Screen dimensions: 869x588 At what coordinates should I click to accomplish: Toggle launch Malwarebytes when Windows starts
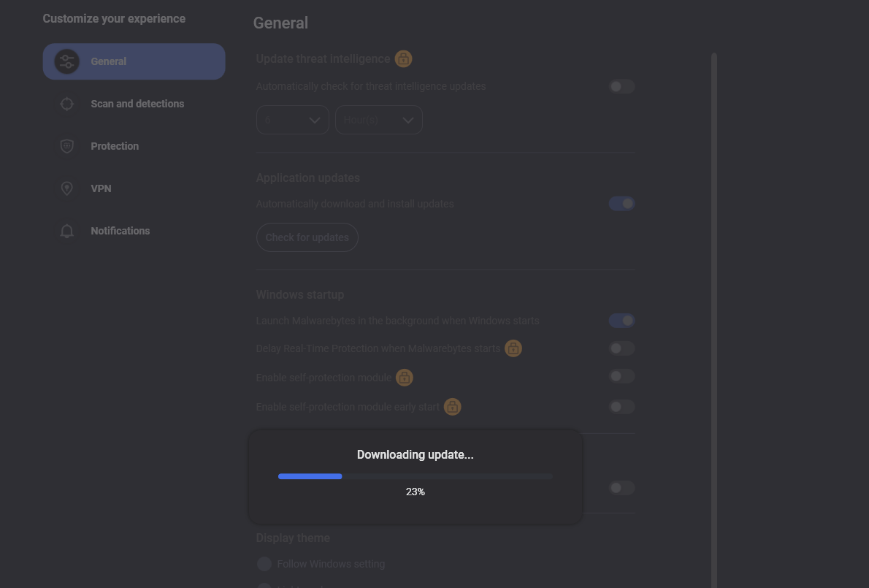tap(622, 321)
